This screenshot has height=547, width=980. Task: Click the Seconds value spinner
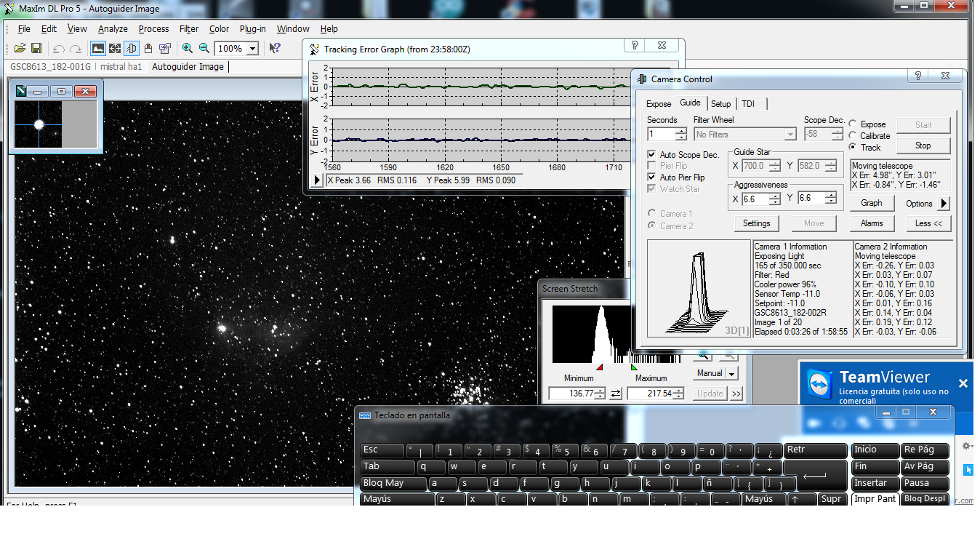pyautogui.click(x=680, y=135)
